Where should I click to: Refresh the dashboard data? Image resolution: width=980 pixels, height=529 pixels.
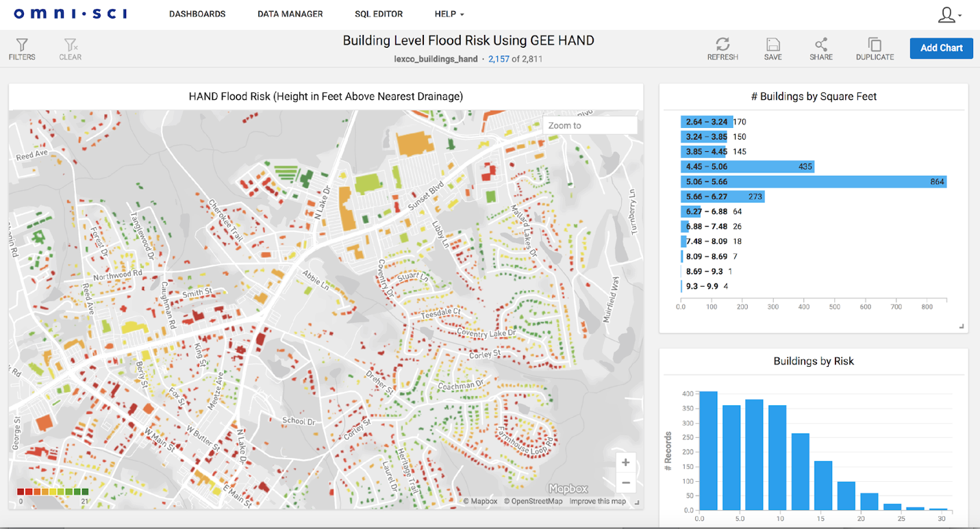723,48
